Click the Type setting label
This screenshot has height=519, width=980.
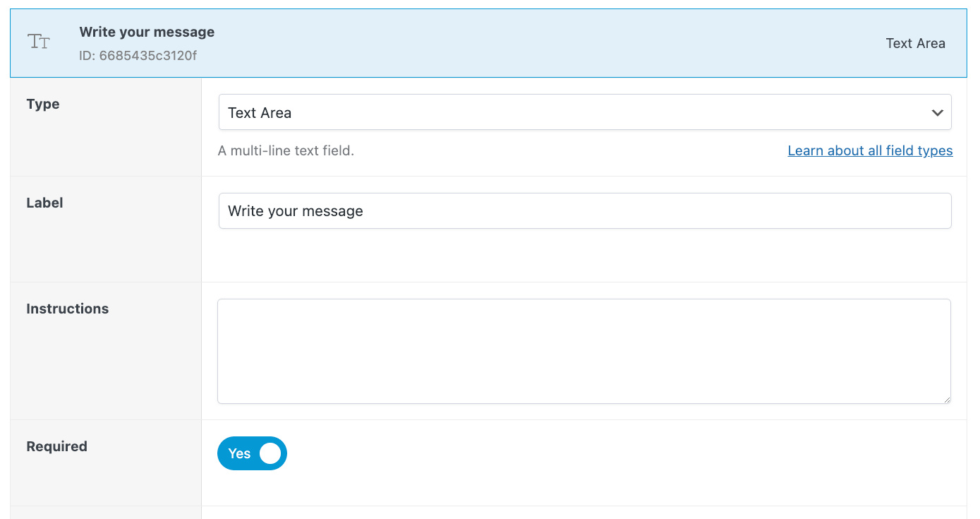tap(43, 104)
